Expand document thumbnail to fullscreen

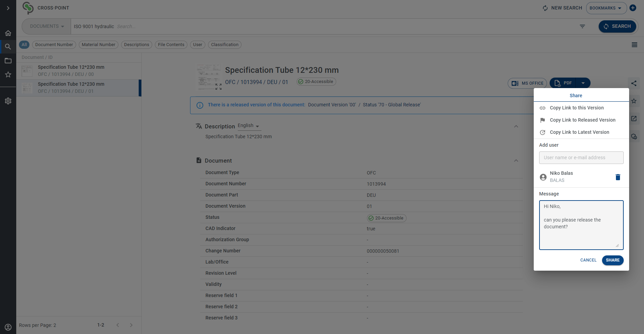point(218,87)
